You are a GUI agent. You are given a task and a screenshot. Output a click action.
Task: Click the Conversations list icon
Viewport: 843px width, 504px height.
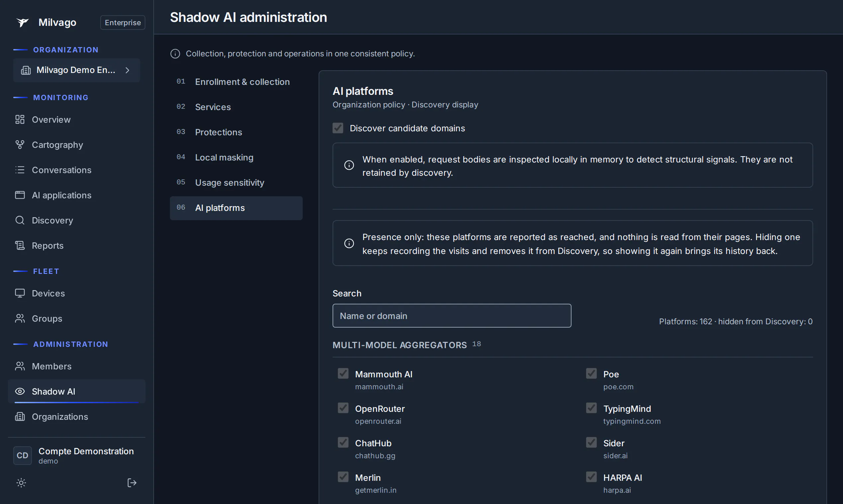tap(20, 170)
